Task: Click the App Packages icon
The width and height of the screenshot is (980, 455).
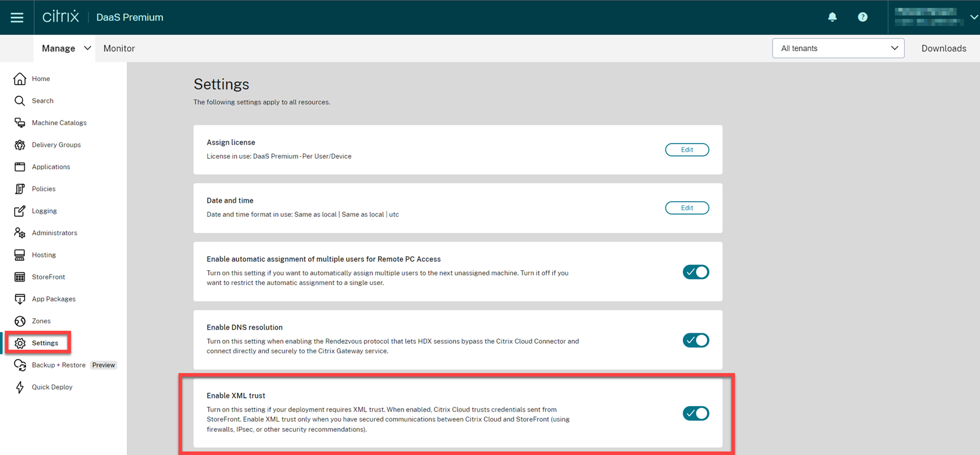Action: pyautogui.click(x=20, y=299)
